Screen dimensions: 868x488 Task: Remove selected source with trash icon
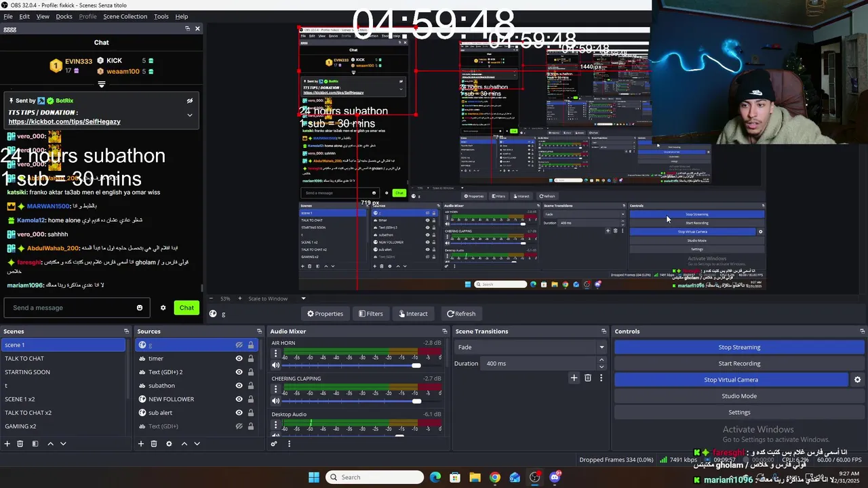point(154,444)
